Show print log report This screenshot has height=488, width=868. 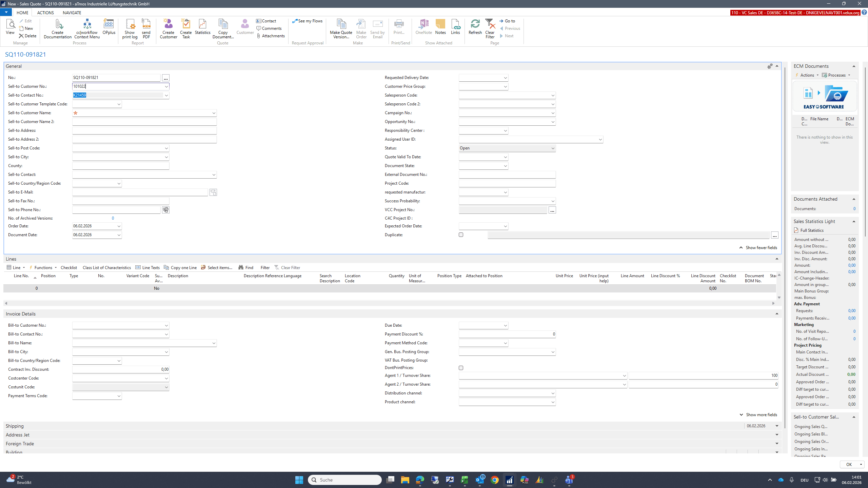(x=130, y=29)
